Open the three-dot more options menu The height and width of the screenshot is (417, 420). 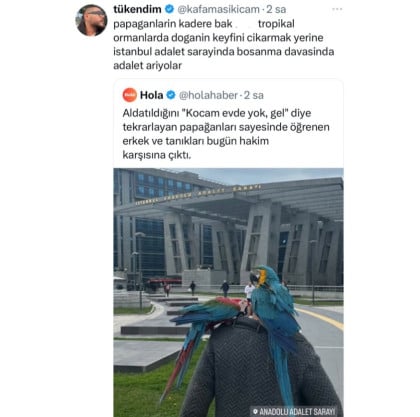click(337, 9)
